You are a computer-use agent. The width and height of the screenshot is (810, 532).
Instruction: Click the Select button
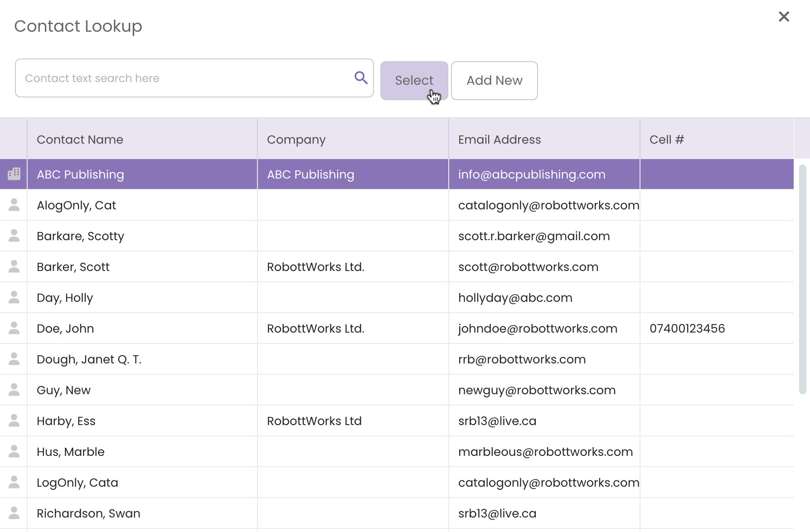pos(414,81)
